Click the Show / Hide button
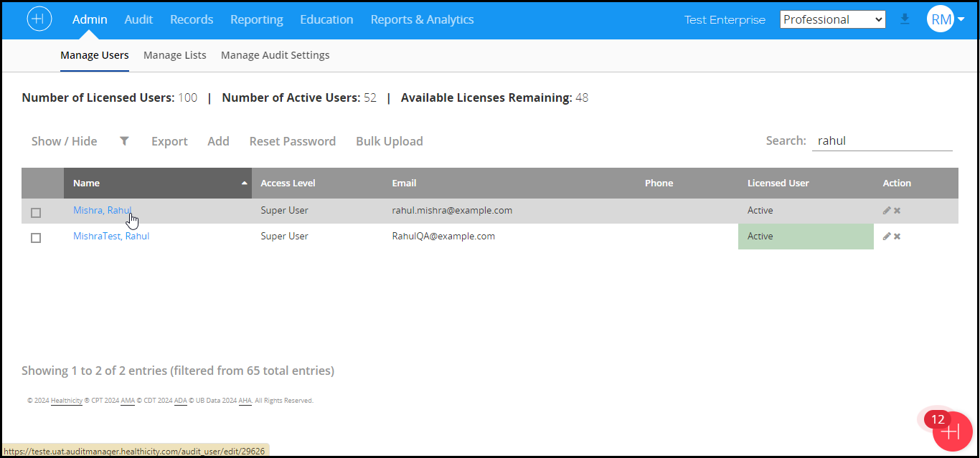The image size is (980, 458). pyautogui.click(x=65, y=141)
